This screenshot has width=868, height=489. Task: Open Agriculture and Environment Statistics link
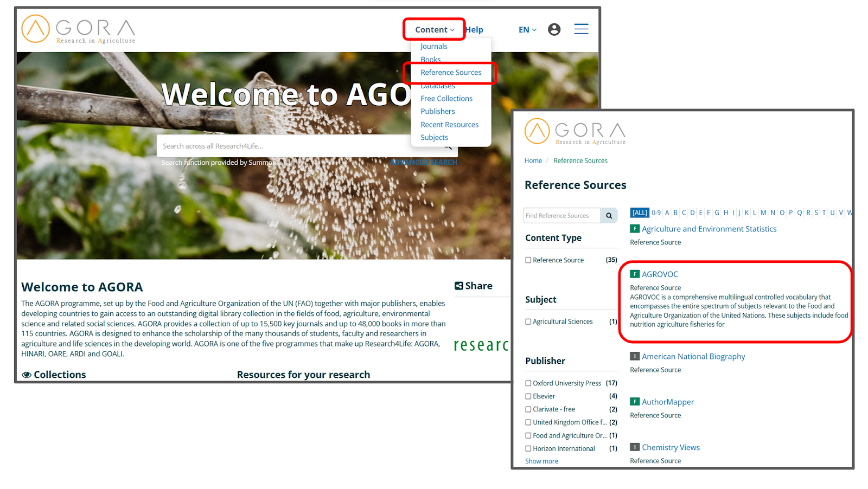pyautogui.click(x=709, y=229)
